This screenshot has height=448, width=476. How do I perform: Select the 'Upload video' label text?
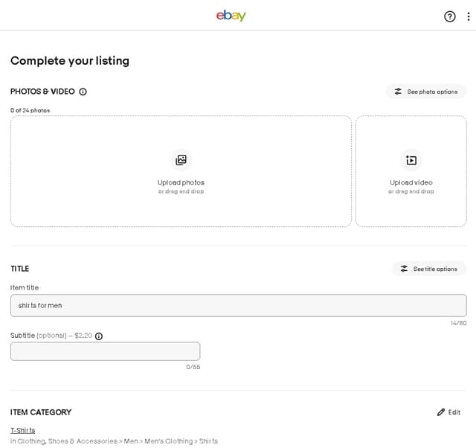[411, 182]
